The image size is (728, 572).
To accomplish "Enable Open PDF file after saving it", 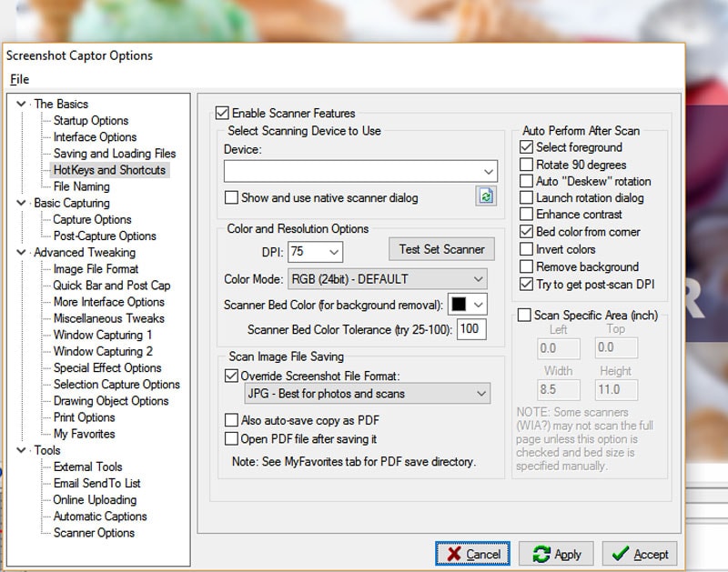I will click(231, 439).
